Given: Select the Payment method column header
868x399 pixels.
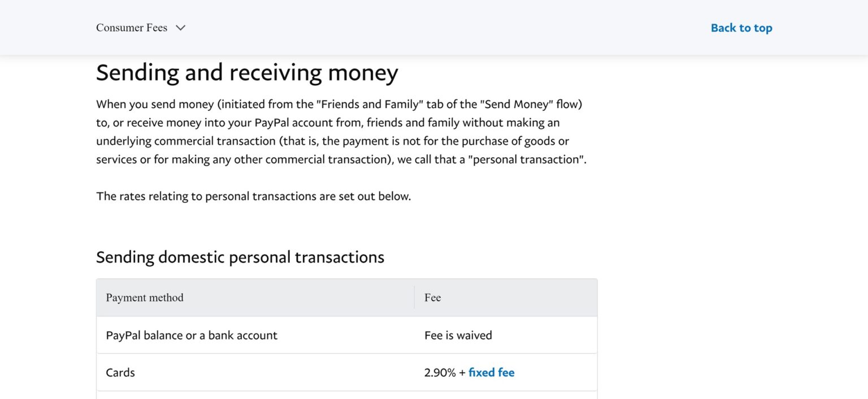Looking at the screenshot, I should (145, 297).
